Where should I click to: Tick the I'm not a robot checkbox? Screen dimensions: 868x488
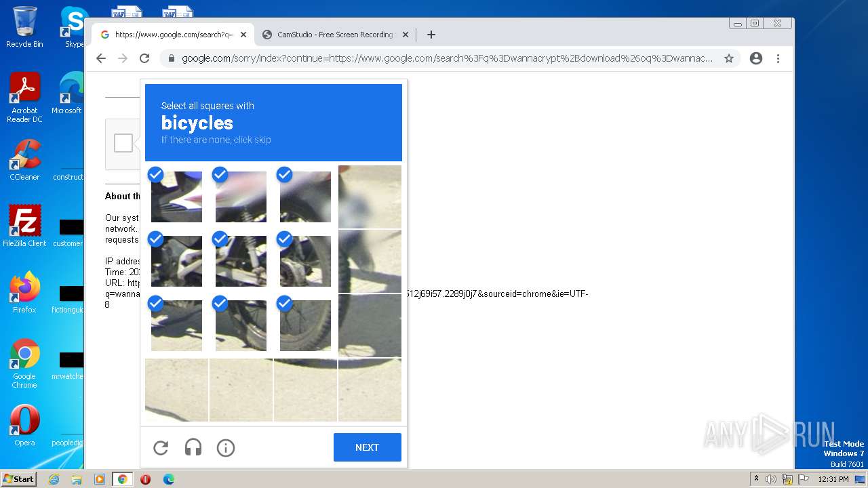(x=123, y=143)
